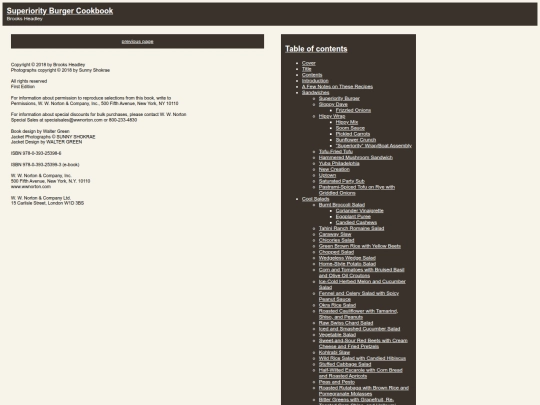540x405 pixels.
Task: Open the Superiority Burger Cookbook header link
Action: click(x=60, y=11)
